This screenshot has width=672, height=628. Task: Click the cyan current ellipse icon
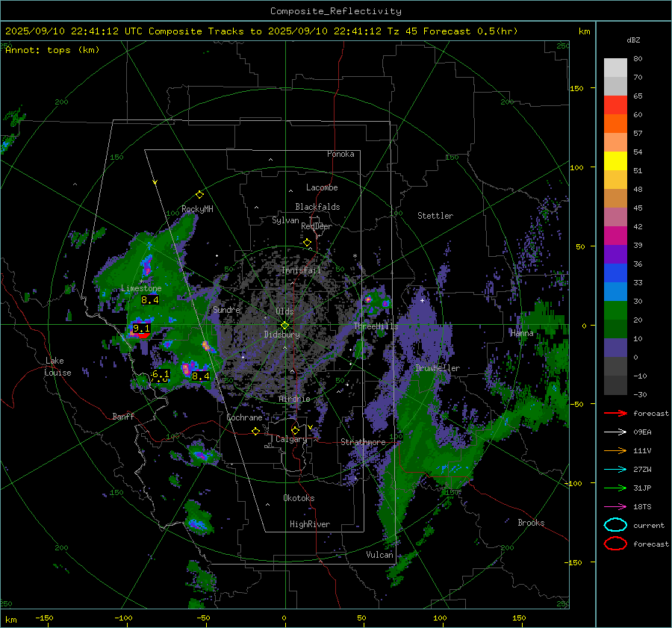[x=615, y=525]
